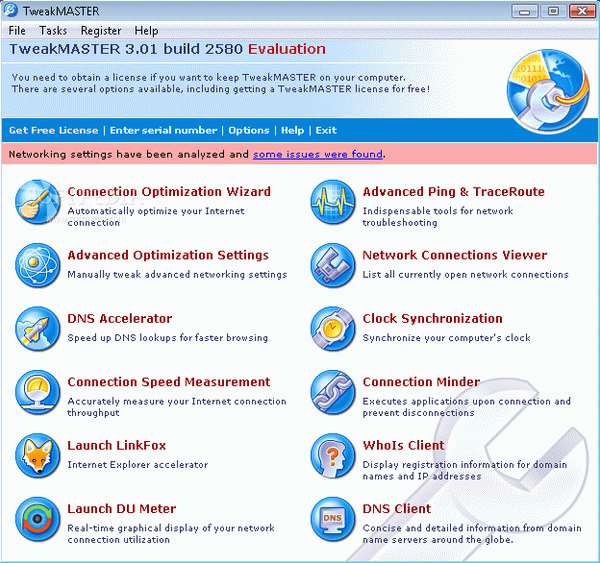Click the Get Free License link
This screenshot has width=600, height=563.
tap(54, 131)
